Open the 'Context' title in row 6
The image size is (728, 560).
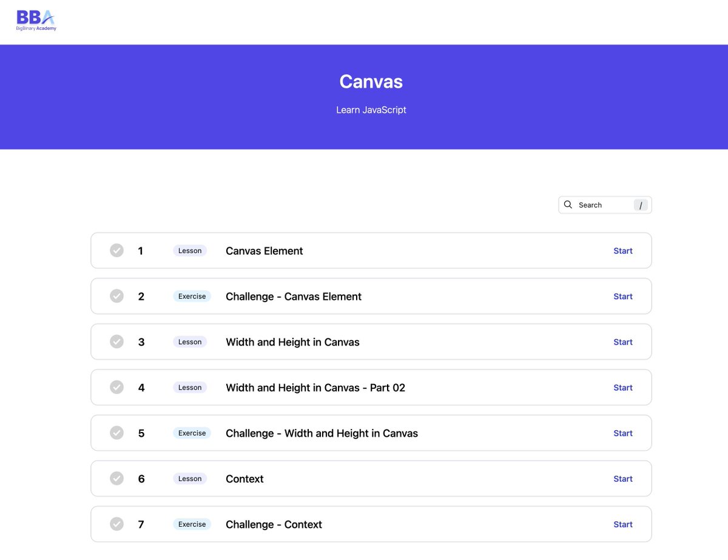[x=244, y=478]
